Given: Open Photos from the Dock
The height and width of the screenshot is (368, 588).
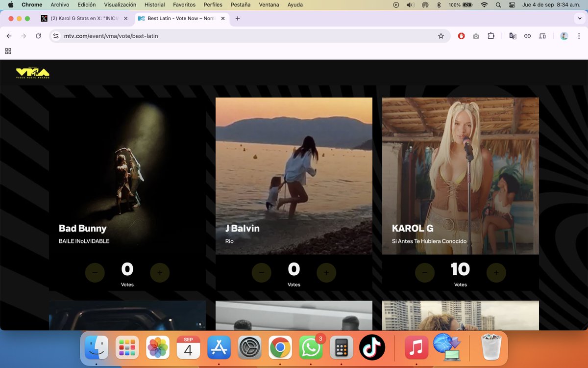Looking at the screenshot, I should click(158, 348).
